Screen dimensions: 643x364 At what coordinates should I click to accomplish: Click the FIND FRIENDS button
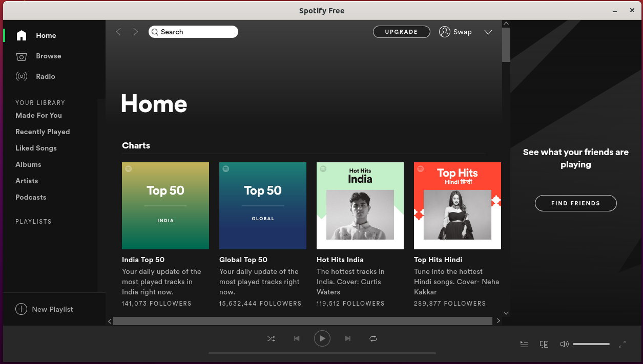click(576, 203)
